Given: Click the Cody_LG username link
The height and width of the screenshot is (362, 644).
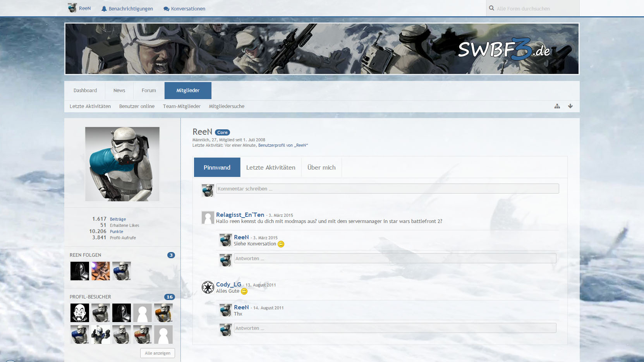Looking at the screenshot, I should point(228,284).
